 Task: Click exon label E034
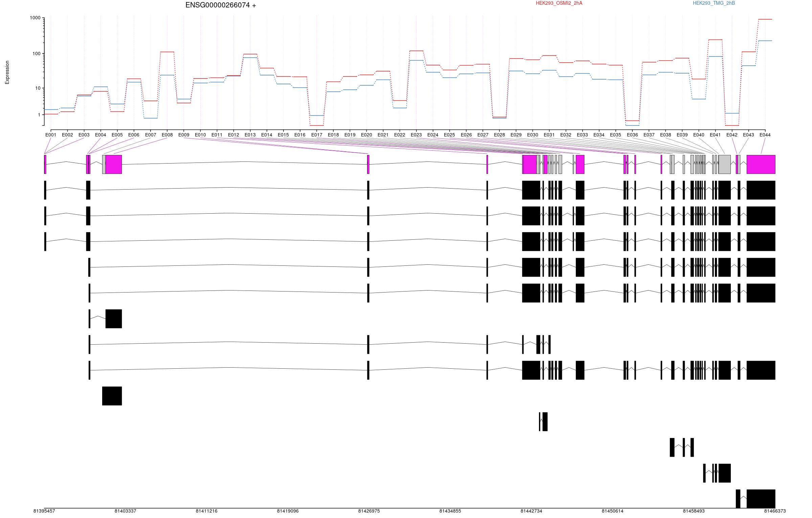tap(599, 135)
